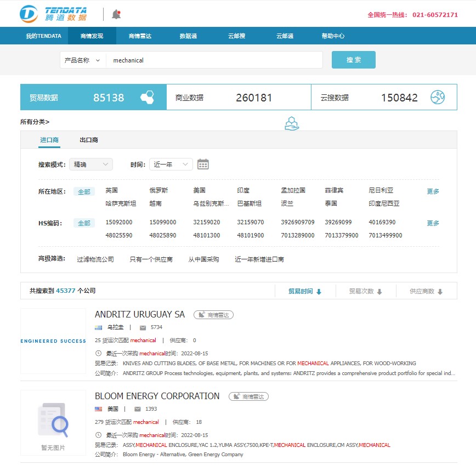Viewport: 476px width, 465px height.
Task: Click the clock icon in ANDRITZ row
Action: (98, 353)
